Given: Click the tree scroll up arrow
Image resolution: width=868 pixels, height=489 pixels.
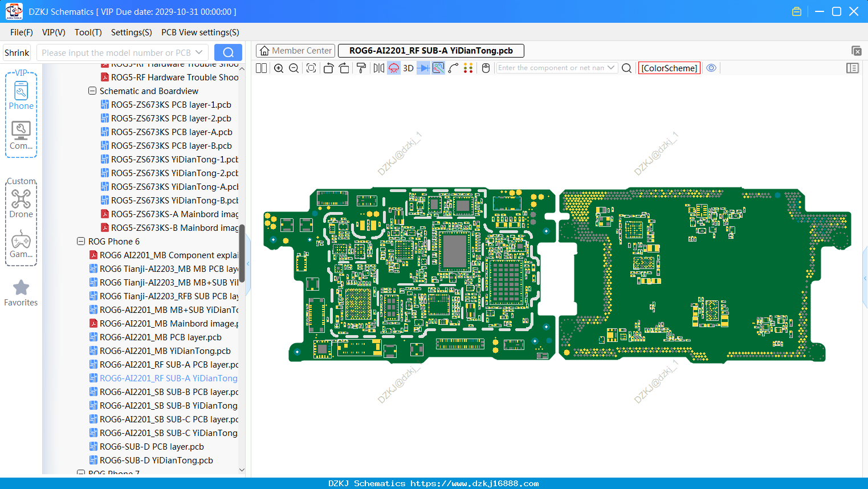Looking at the screenshot, I should (x=242, y=68).
